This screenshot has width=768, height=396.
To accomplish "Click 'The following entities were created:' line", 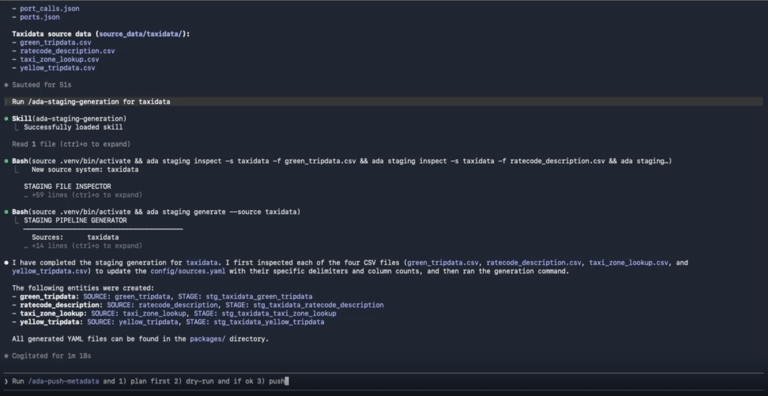I will click(x=83, y=288).
